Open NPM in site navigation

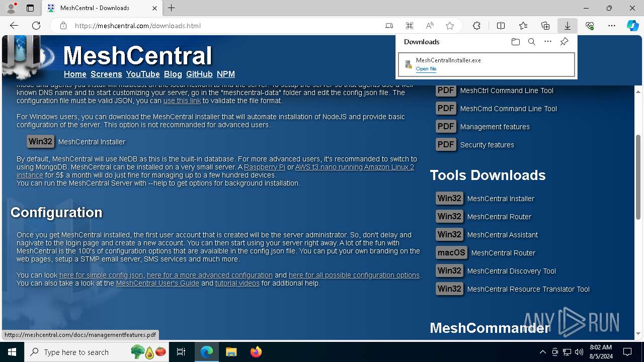[226, 74]
